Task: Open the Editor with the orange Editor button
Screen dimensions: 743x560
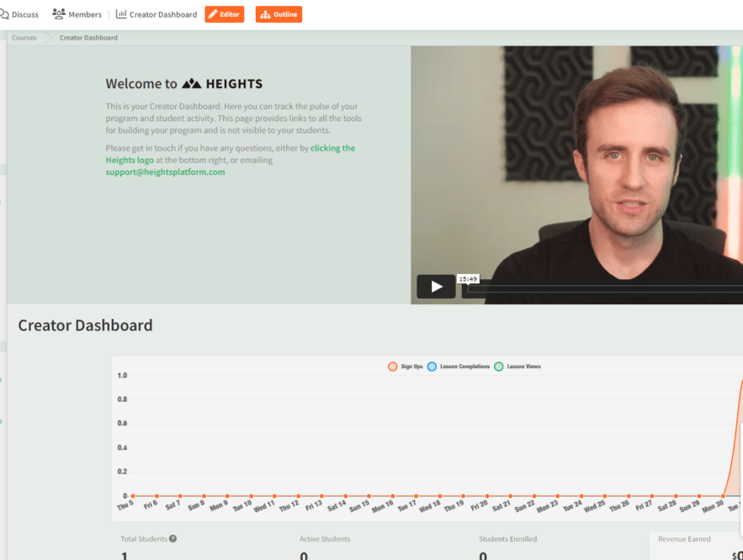Action: 225,14
